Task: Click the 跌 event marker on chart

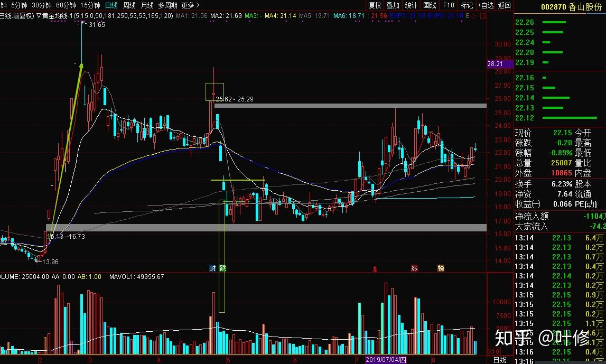Action: [x=223, y=268]
